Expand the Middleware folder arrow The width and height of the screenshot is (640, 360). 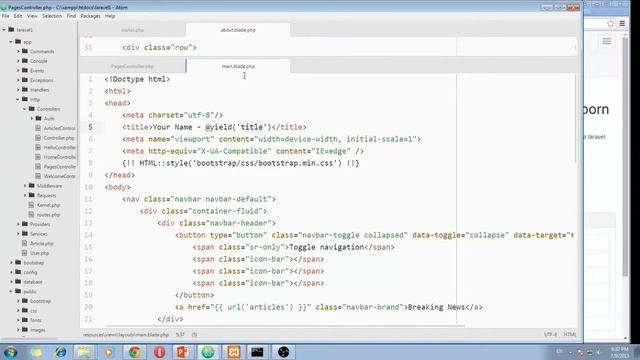pos(25,186)
